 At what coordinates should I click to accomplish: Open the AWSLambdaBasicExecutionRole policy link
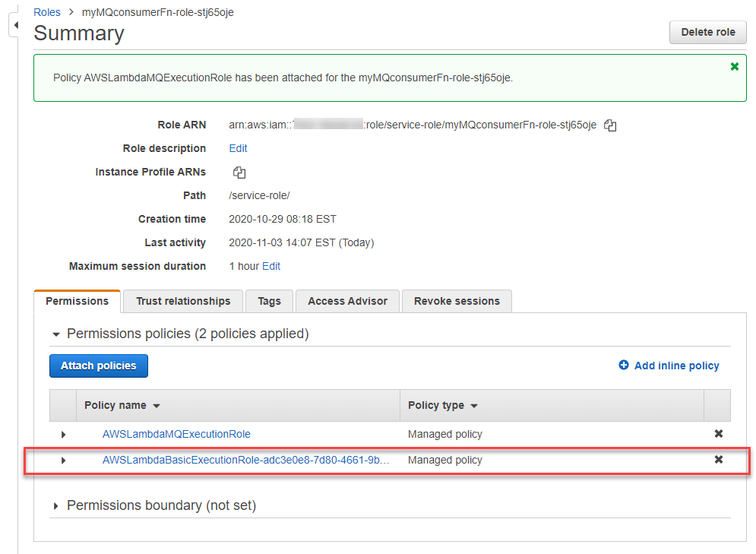(245, 460)
